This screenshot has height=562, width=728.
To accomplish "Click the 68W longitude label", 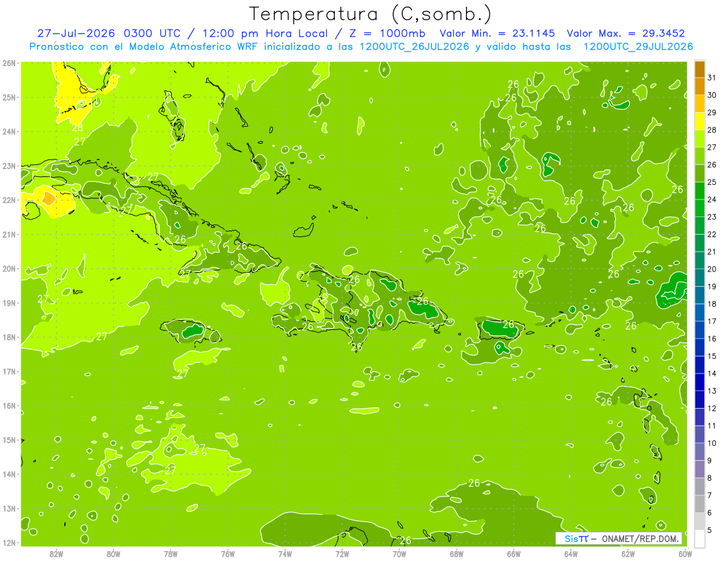I will pyautogui.click(x=456, y=554).
